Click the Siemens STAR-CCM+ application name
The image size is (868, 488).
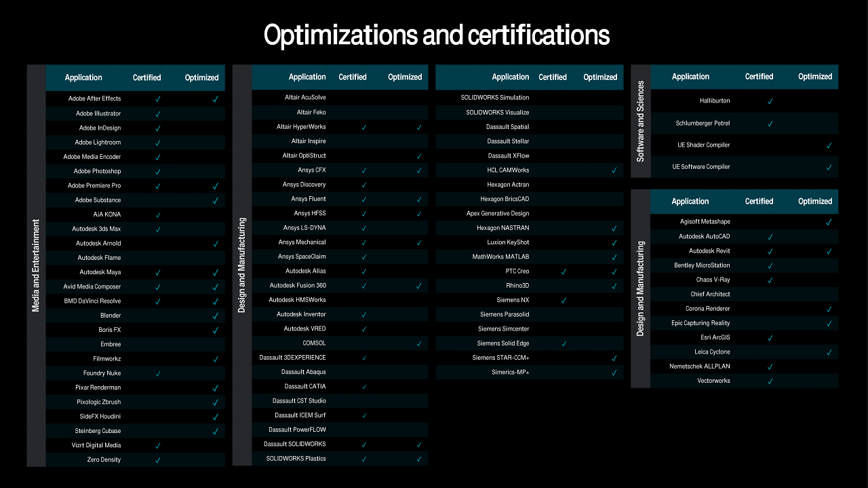click(501, 358)
